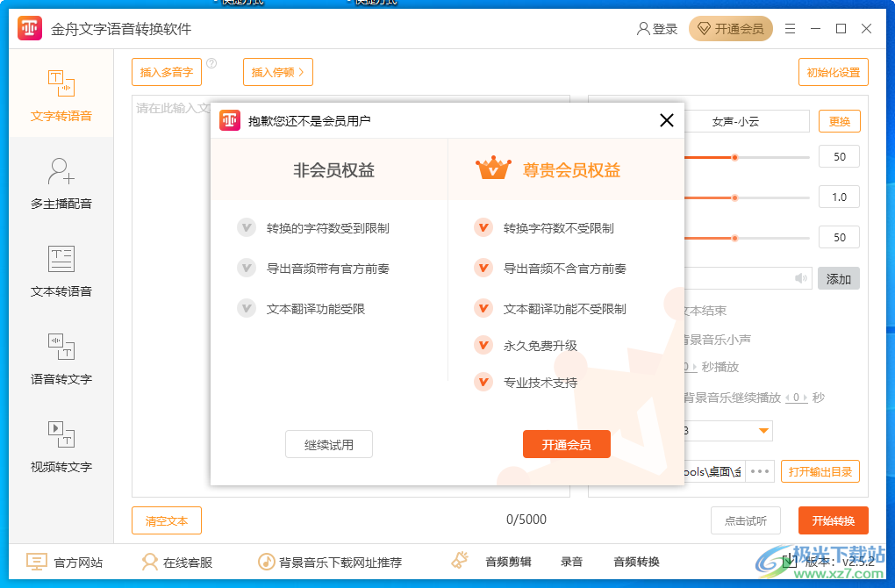Mute the background music speaker icon

[799, 278]
